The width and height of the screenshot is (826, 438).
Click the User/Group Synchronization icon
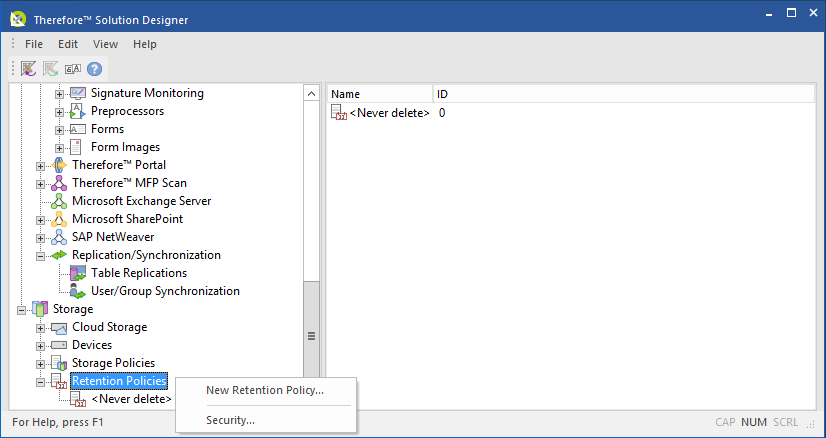click(x=78, y=291)
